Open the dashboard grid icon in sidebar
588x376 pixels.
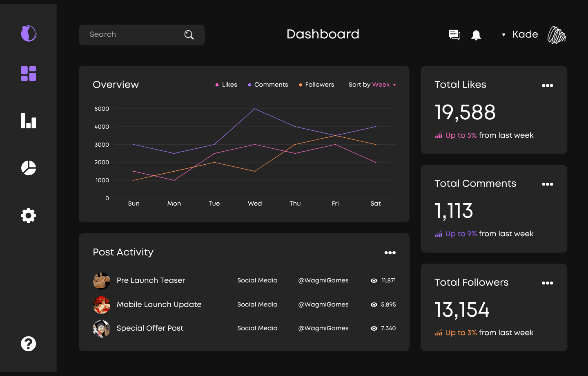29,74
